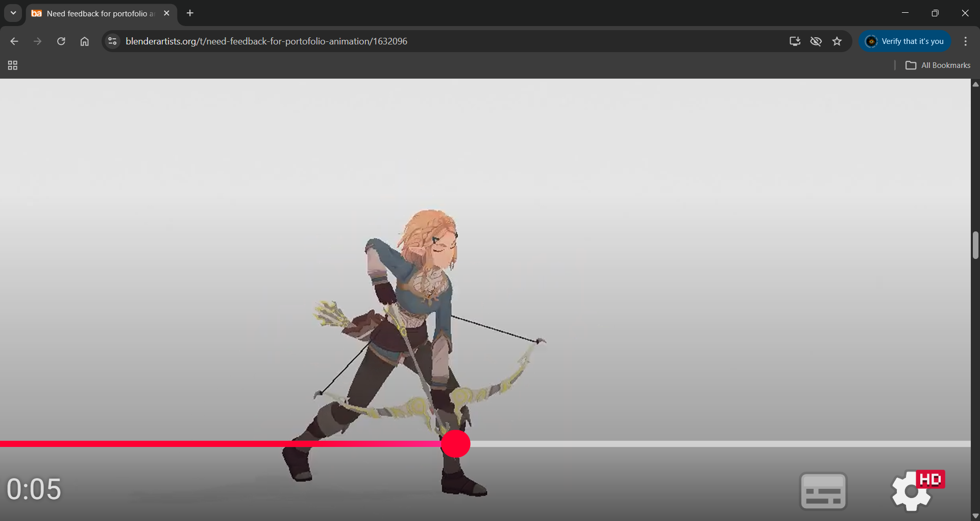This screenshot has height=521, width=980.
Task: Open a new browser tab
Action: click(190, 13)
